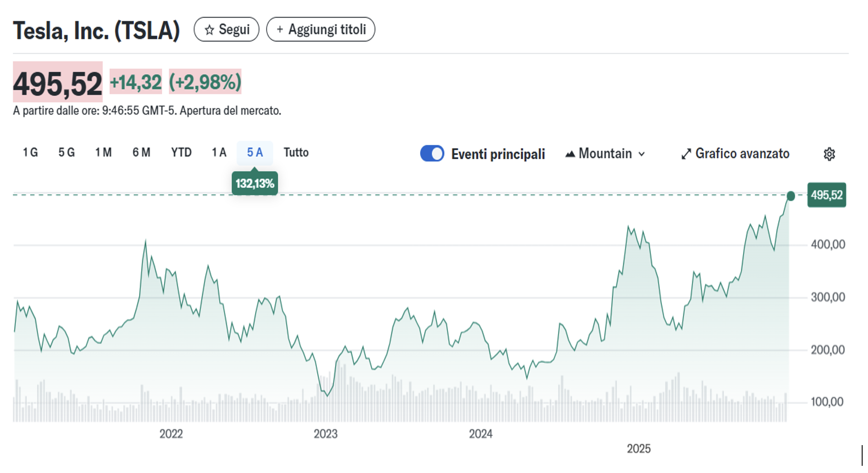Click the 132,13% performance badge
The image size is (868, 473).
(255, 183)
